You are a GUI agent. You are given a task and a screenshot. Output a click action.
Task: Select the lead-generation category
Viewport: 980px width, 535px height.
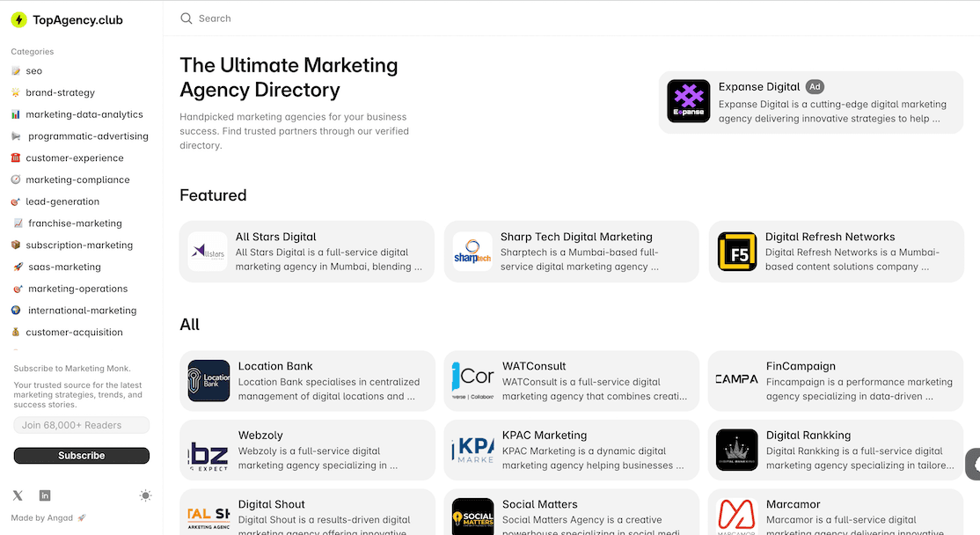(x=62, y=202)
